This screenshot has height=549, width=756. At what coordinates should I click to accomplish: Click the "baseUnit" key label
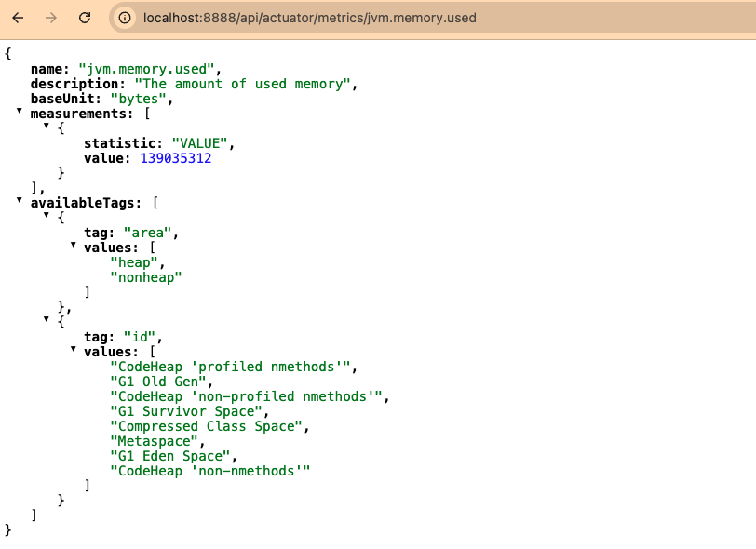click(x=62, y=99)
